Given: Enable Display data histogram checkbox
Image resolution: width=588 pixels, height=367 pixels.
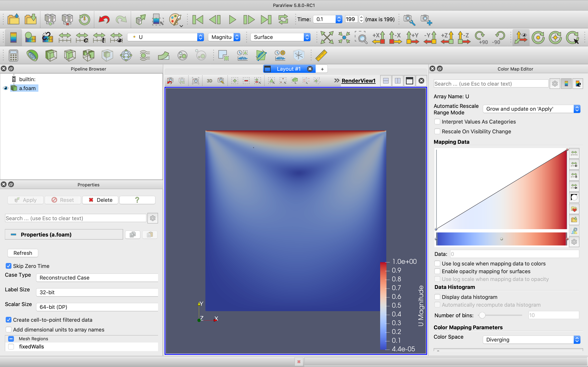Looking at the screenshot, I should pyautogui.click(x=437, y=297).
